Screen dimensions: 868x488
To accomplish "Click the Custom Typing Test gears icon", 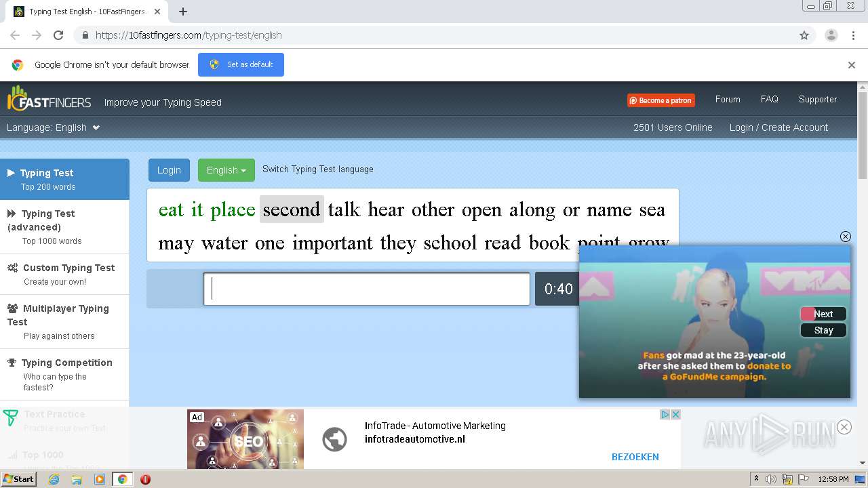I will (13, 268).
